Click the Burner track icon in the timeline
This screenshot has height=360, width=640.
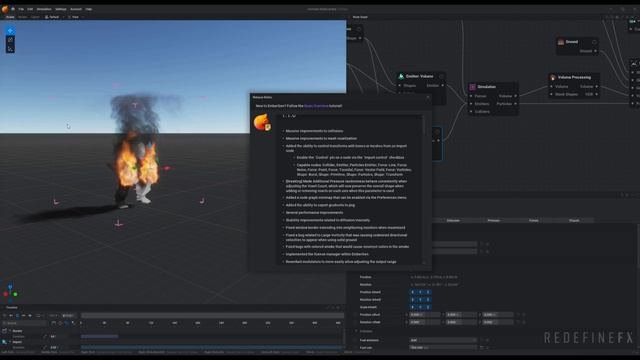4,331
